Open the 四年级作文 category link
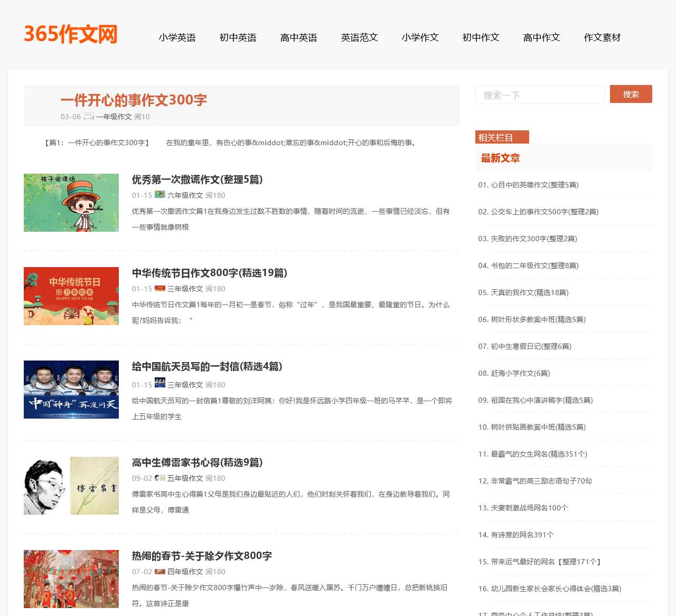The height and width of the screenshot is (616, 676). (185, 572)
